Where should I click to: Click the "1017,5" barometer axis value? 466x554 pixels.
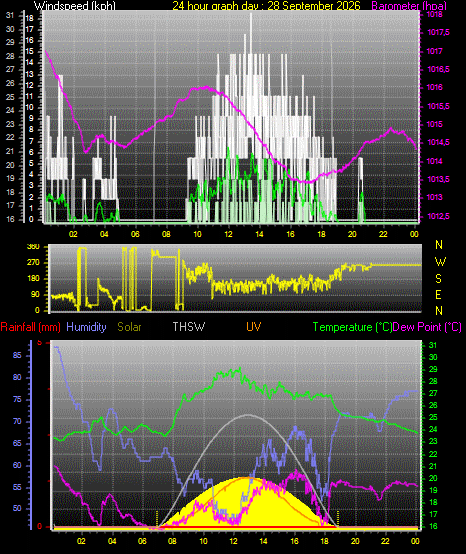438,33
